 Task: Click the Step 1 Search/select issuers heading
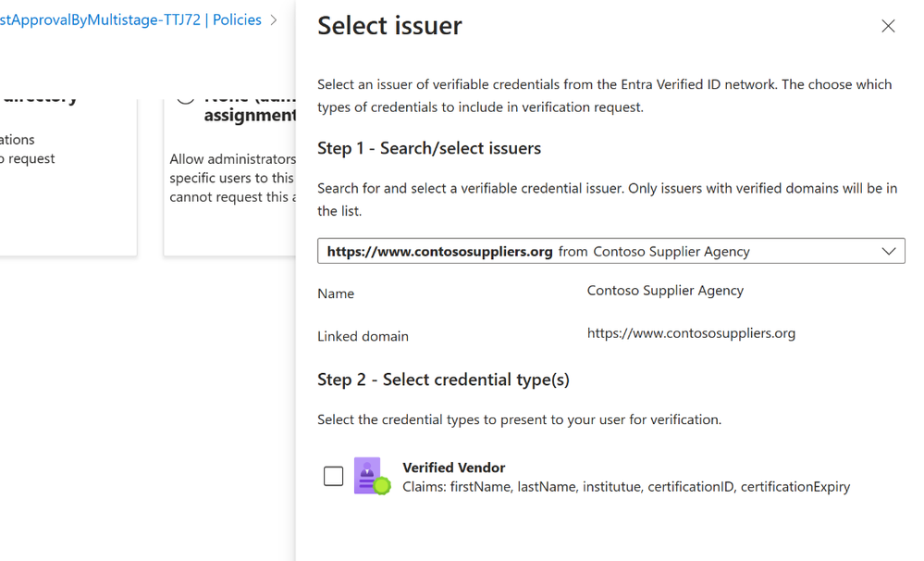pos(429,148)
